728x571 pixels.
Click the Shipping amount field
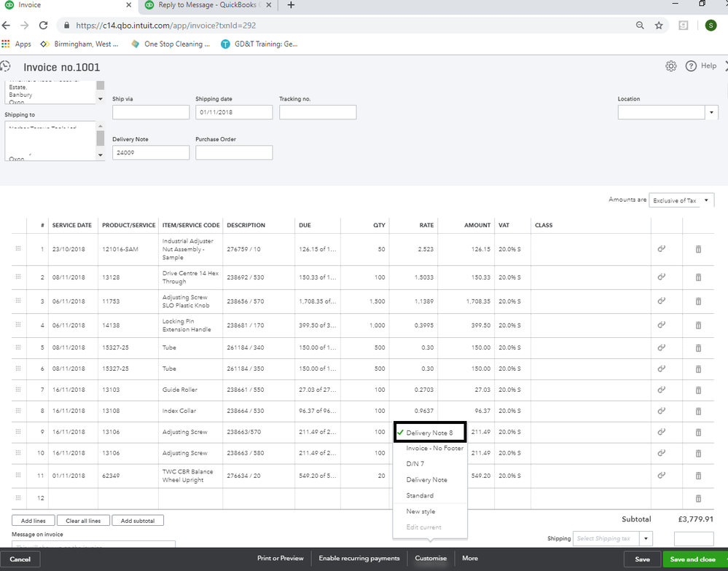(694, 538)
